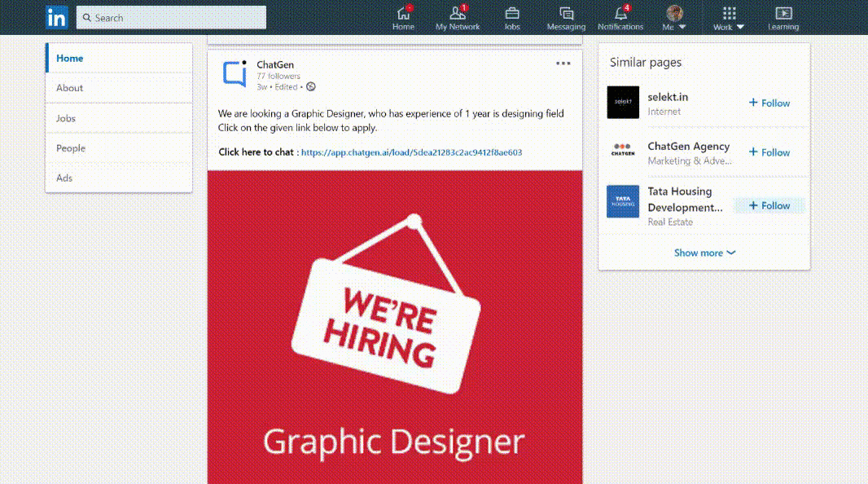Open the selekt.in page link
Viewport: 868px width, 484px height.
[668, 97]
